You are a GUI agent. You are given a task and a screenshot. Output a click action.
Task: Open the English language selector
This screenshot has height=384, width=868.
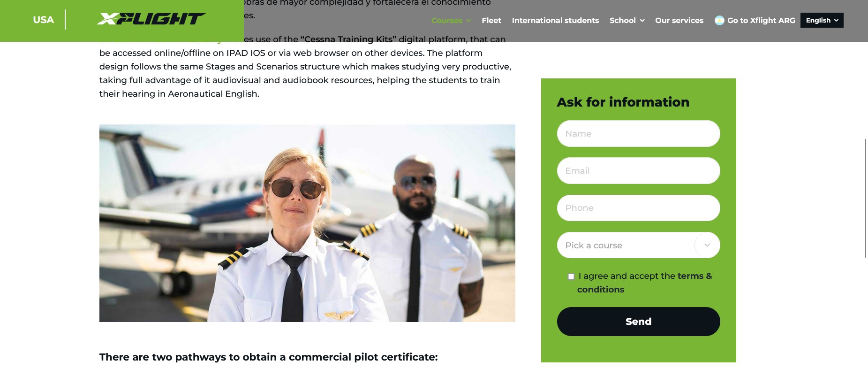[x=822, y=20]
